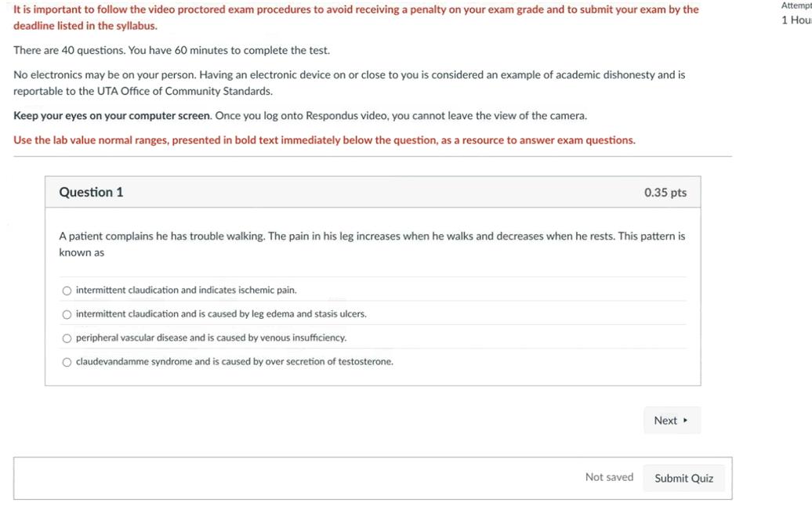Click the Not saved status text
This screenshot has height=517, width=812.
tap(609, 477)
